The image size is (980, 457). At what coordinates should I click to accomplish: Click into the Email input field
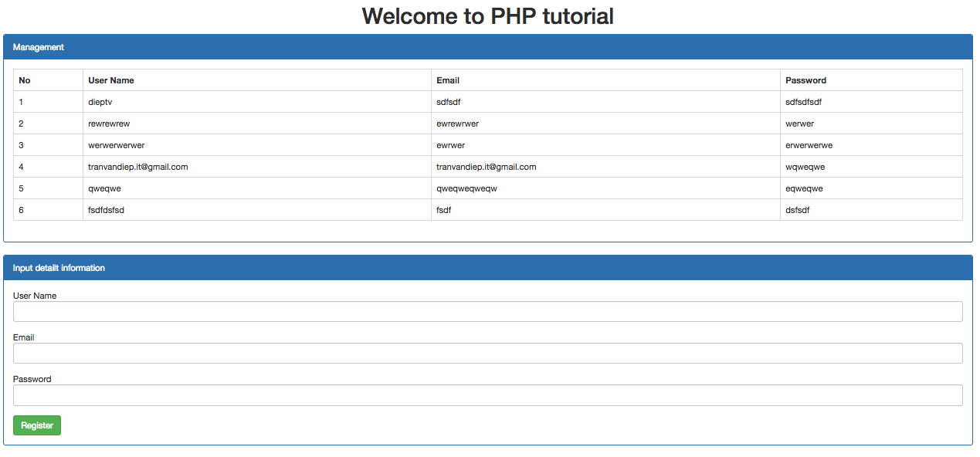[487, 354]
